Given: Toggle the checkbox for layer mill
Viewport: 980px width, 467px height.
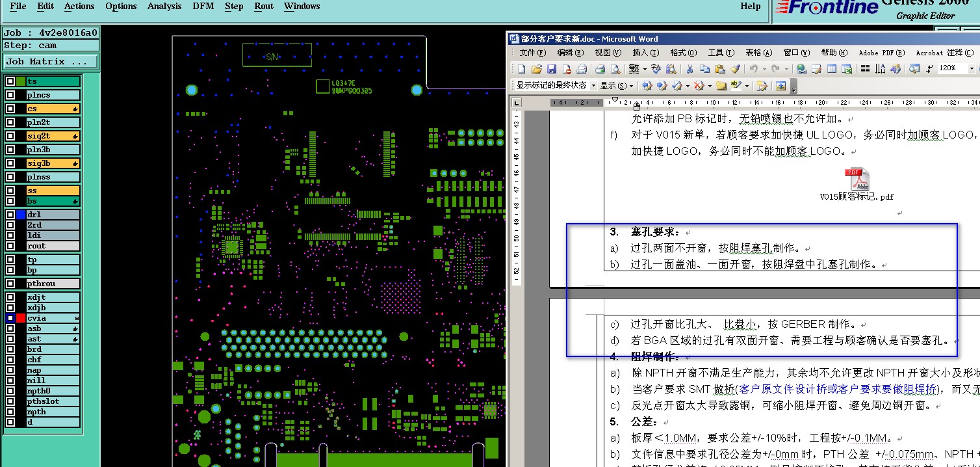Looking at the screenshot, I should 10,380.
